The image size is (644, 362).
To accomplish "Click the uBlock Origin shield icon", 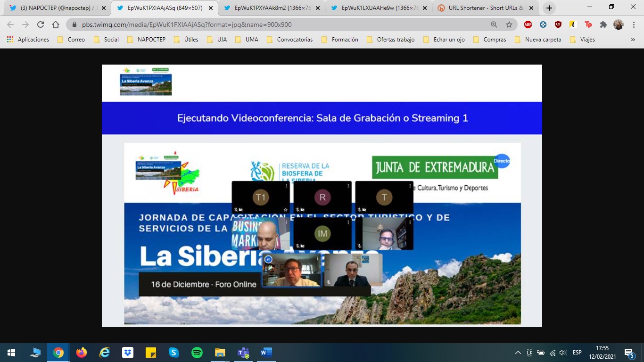I will click(x=558, y=25).
